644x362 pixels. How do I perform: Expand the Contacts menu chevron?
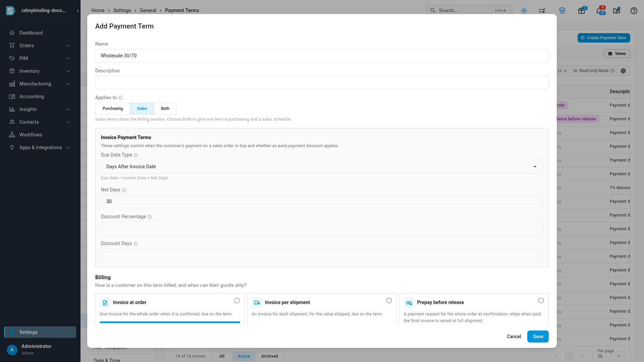coord(68,122)
